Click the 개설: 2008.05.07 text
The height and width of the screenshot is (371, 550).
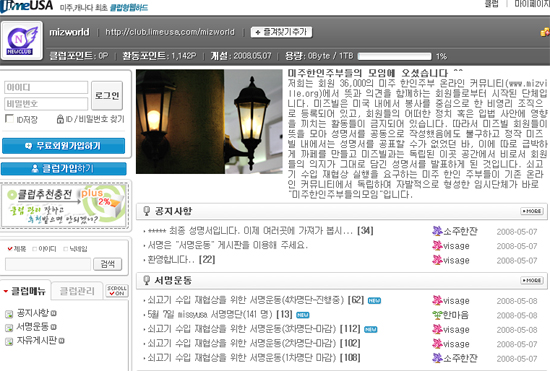coord(241,56)
